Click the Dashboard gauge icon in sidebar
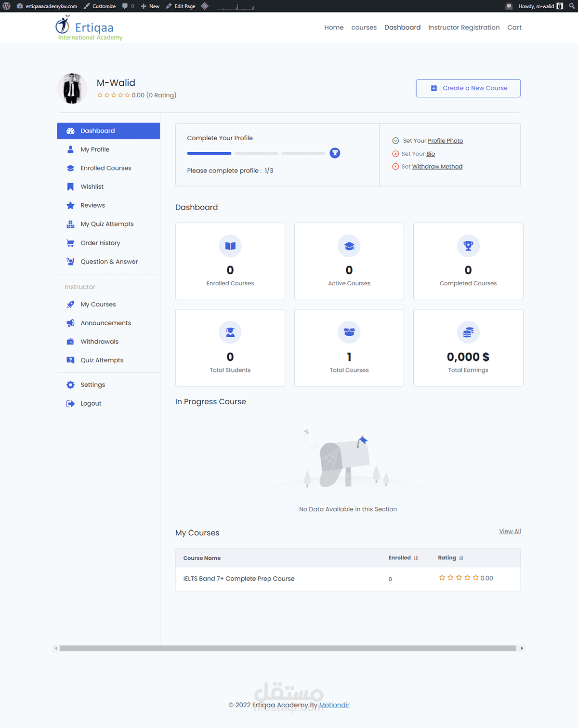 70,131
